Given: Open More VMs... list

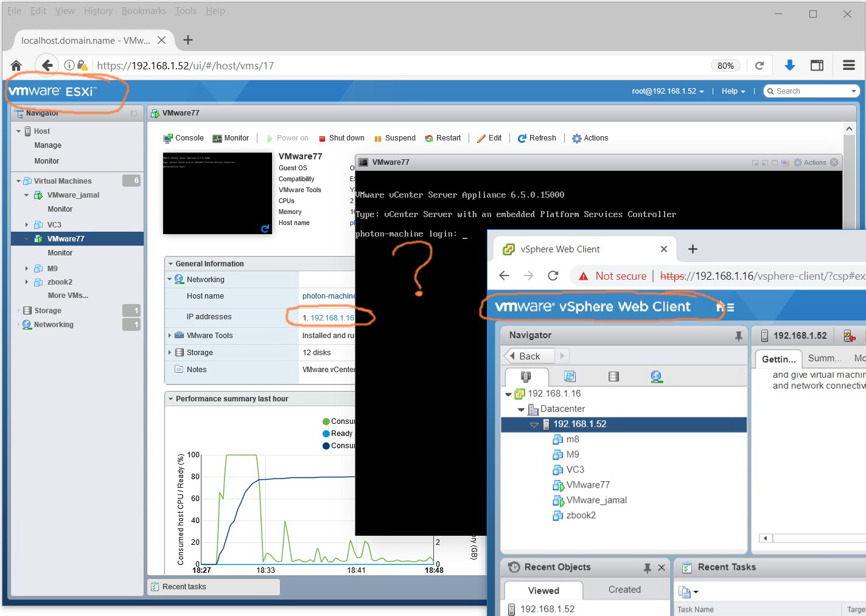Looking at the screenshot, I should 68,296.
